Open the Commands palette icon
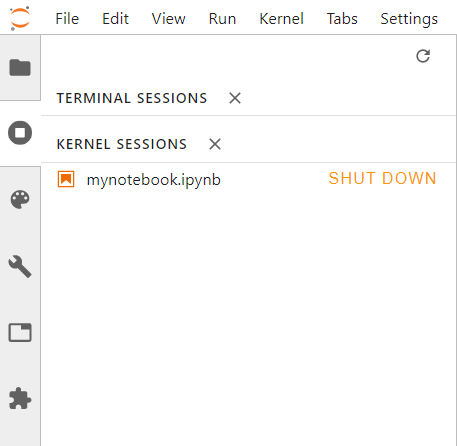457x446 pixels. point(20,199)
